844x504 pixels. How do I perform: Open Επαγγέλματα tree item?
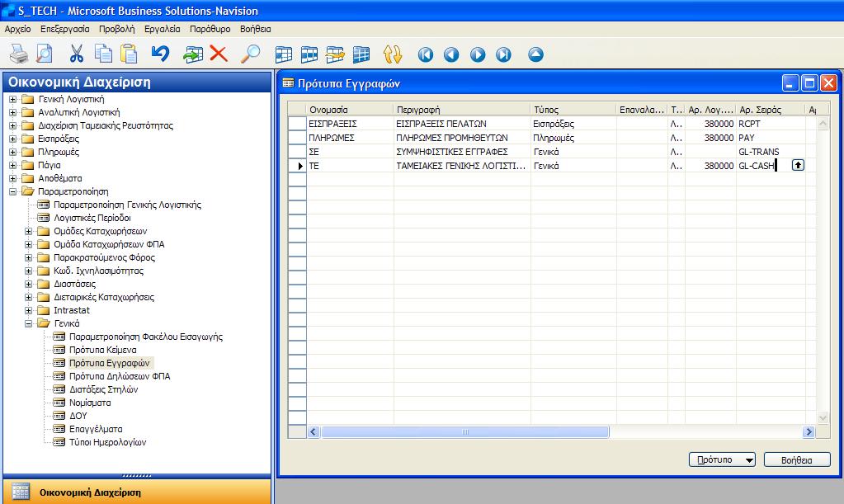96,429
